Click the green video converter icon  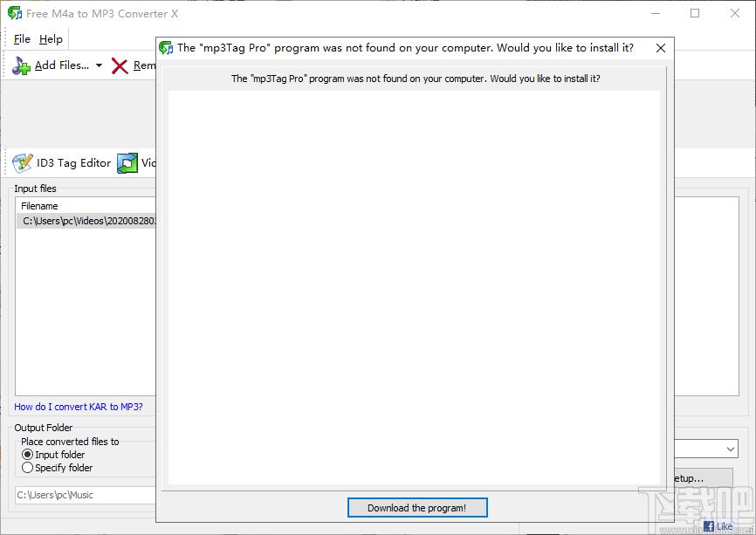click(x=127, y=163)
